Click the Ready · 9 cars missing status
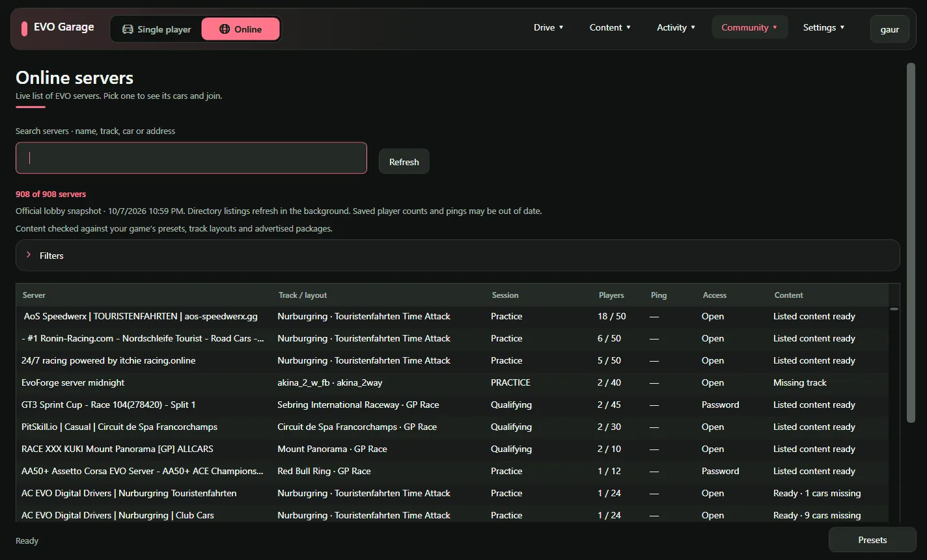 [817, 515]
